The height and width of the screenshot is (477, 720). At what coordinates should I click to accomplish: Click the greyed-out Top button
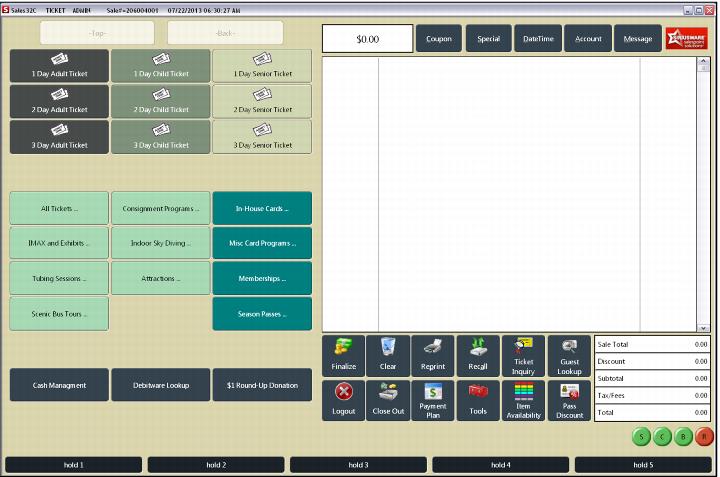pyautogui.click(x=97, y=33)
